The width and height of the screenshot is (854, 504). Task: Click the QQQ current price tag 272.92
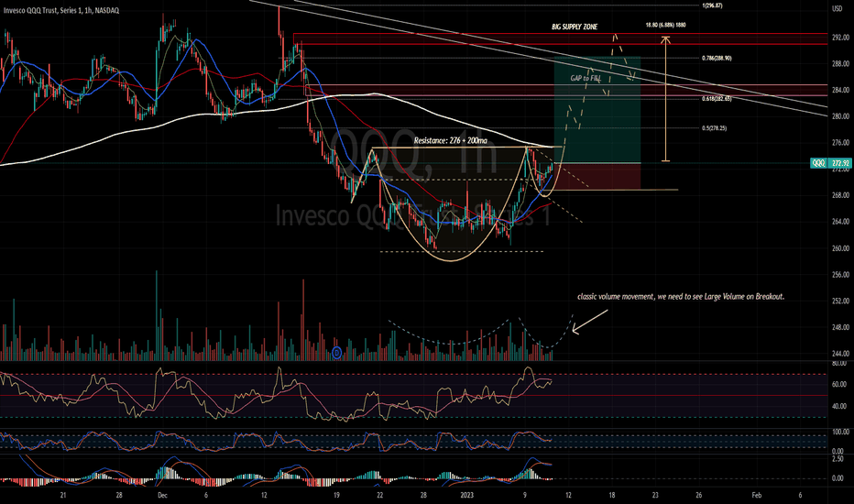click(830, 163)
